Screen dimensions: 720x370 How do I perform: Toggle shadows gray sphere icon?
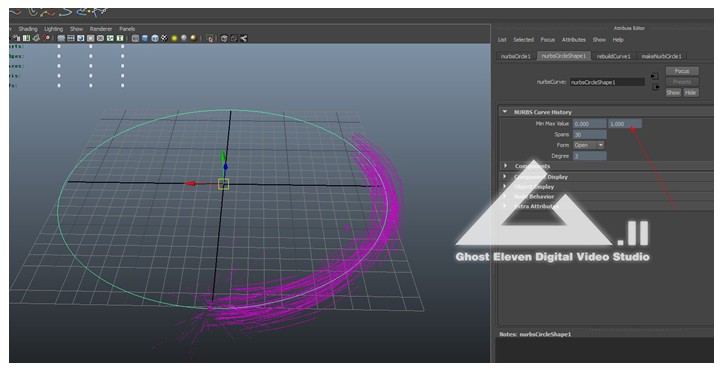pyautogui.click(x=184, y=38)
